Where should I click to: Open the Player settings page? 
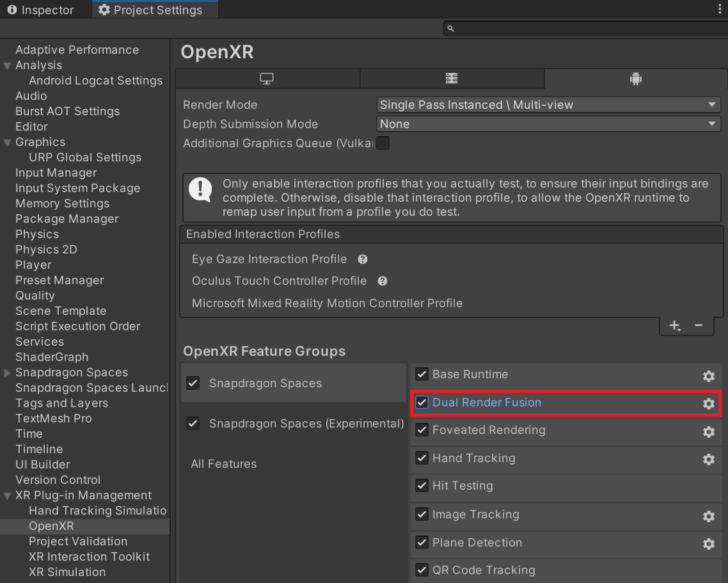click(x=33, y=264)
